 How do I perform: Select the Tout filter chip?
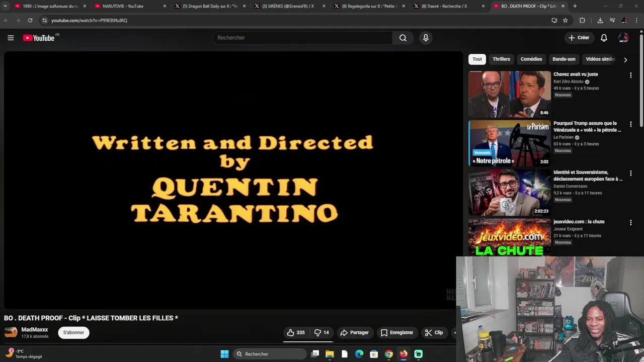(x=477, y=59)
